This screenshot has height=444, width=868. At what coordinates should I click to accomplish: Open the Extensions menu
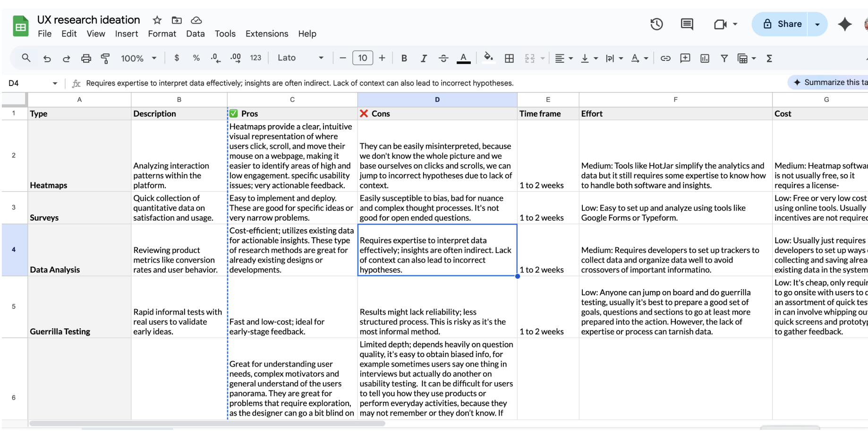(x=267, y=34)
